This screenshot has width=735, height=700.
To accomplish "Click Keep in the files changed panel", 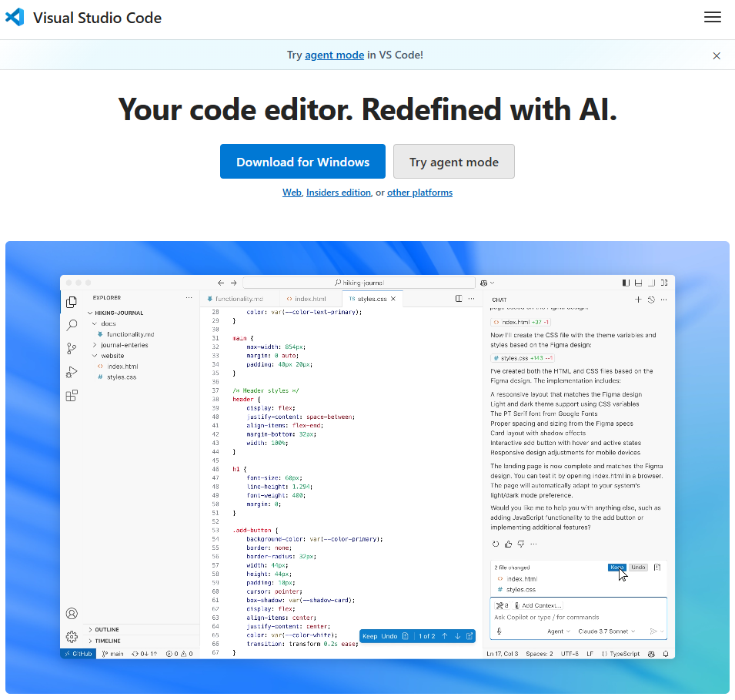I will (x=617, y=568).
